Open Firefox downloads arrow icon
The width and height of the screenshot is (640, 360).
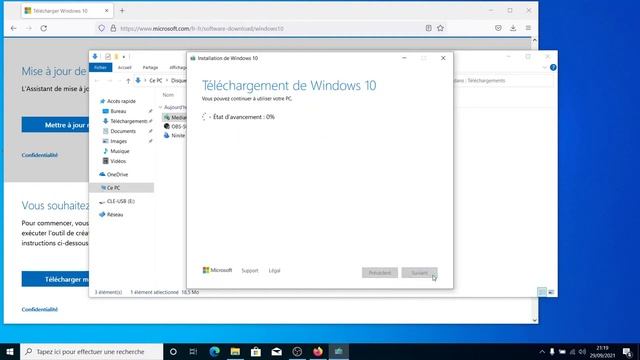point(513,28)
